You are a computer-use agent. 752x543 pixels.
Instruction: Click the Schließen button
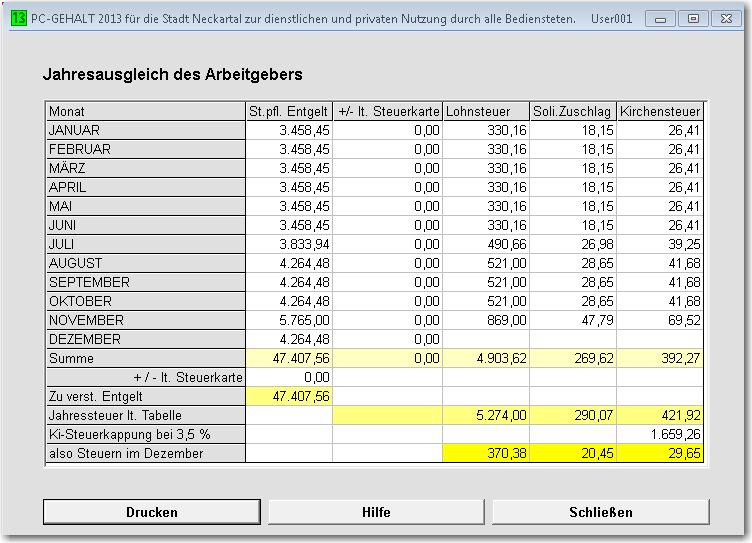(600, 512)
